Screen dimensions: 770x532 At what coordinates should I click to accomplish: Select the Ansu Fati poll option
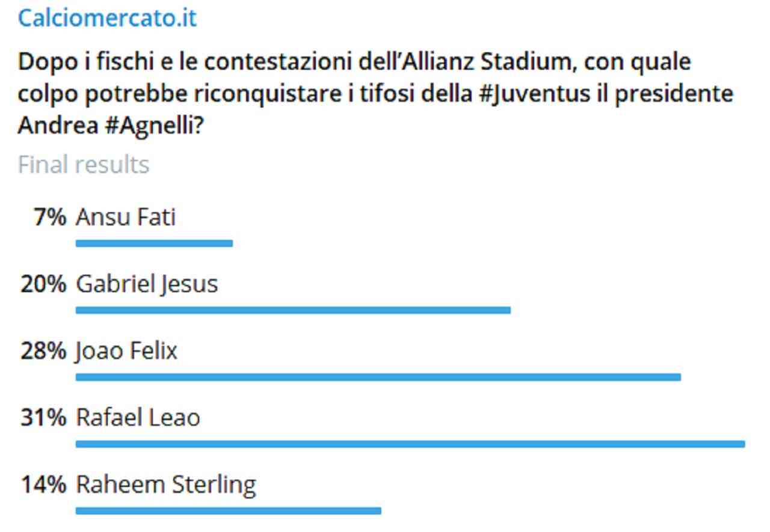tap(126, 217)
